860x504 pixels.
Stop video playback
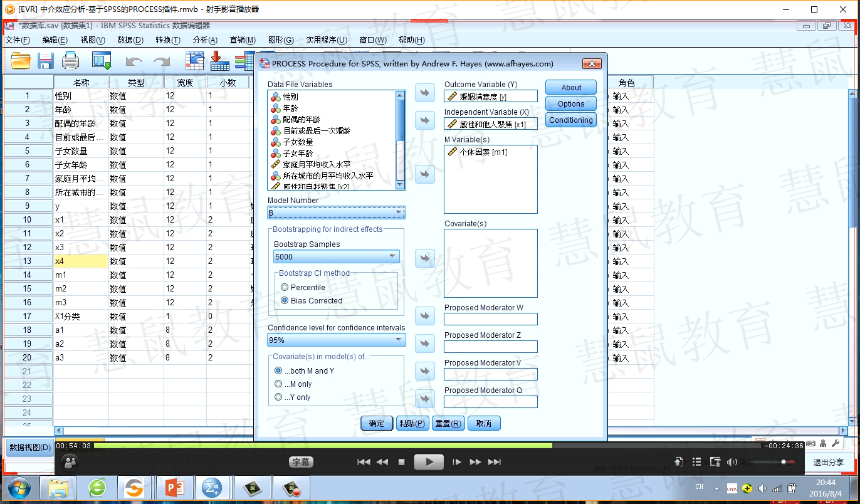pyautogui.click(x=402, y=462)
